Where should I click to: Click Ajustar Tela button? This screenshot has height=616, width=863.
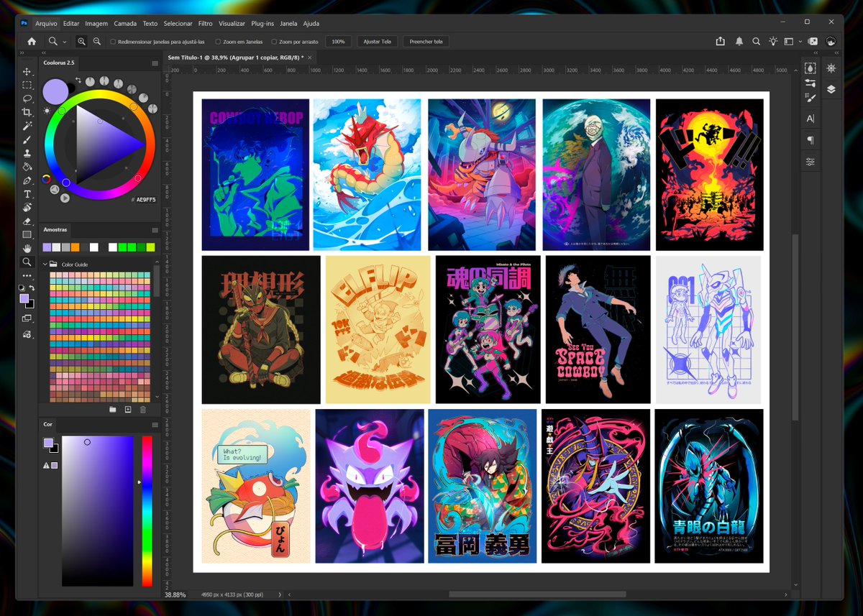[x=378, y=42]
